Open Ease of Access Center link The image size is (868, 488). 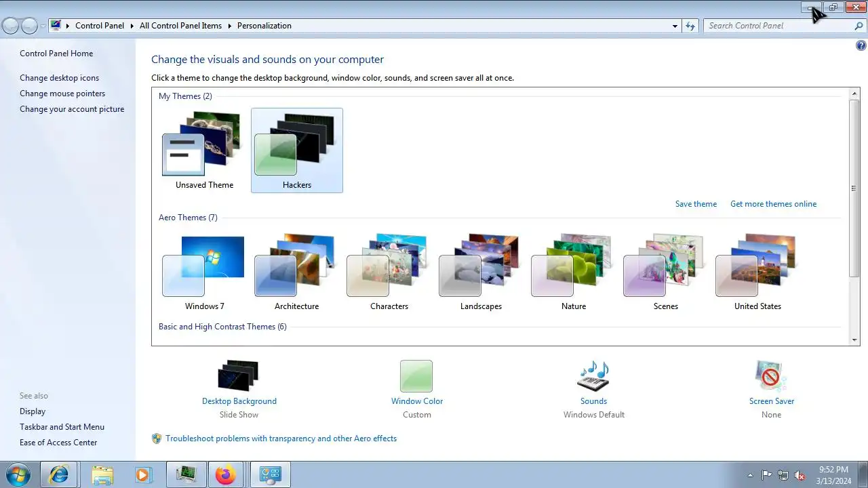pyautogui.click(x=58, y=443)
